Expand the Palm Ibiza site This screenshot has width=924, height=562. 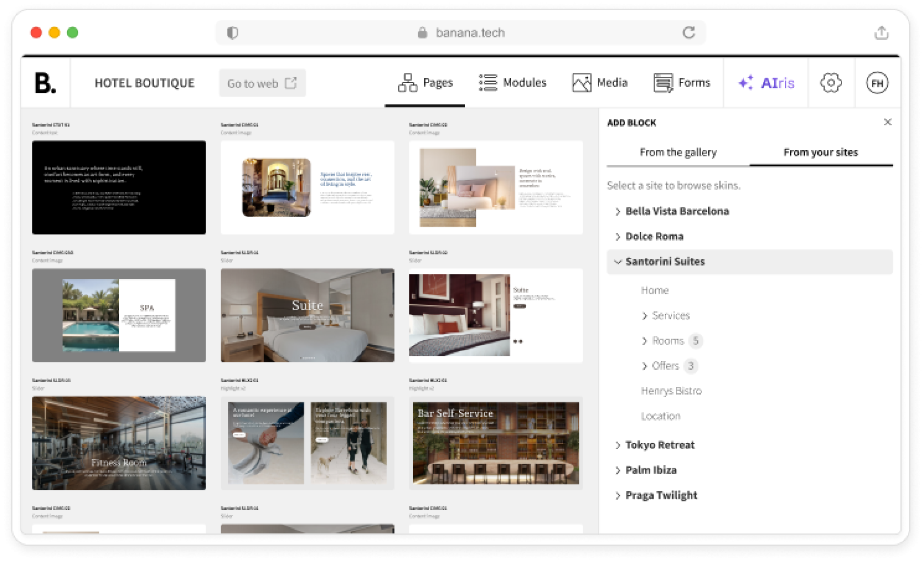point(618,470)
